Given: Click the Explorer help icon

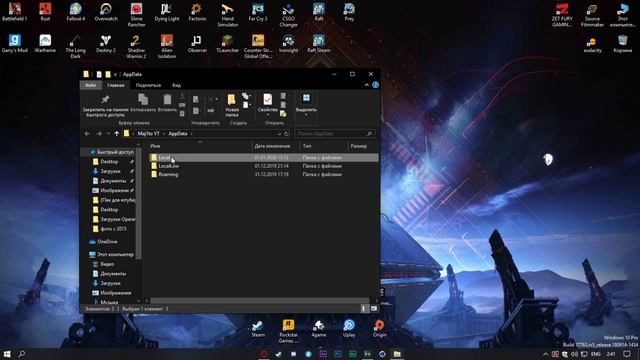Looking at the screenshot, I should coord(376,85).
